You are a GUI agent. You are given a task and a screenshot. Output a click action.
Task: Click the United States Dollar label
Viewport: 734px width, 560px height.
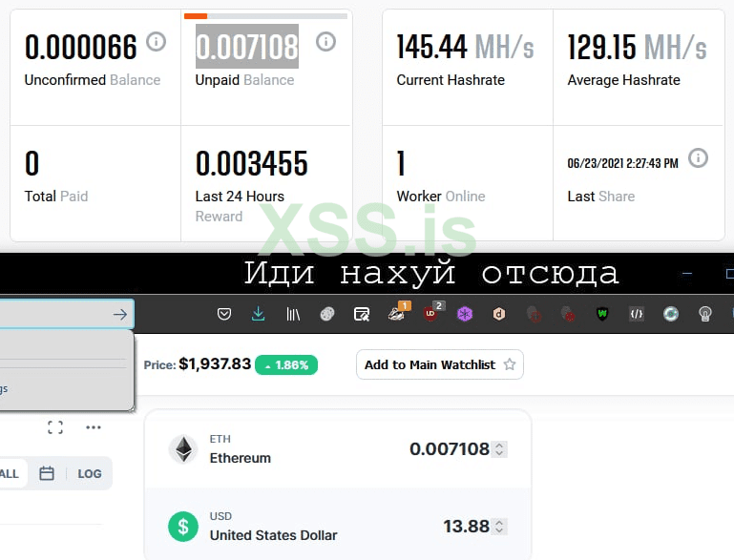click(x=273, y=535)
